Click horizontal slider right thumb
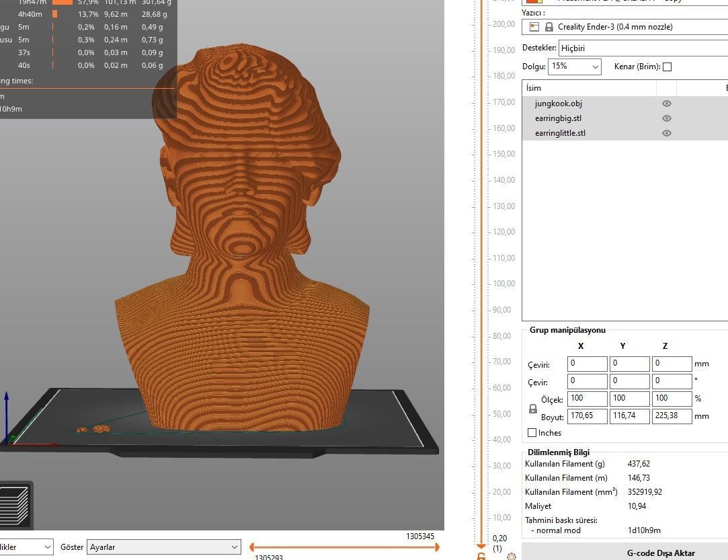The width and height of the screenshot is (728, 560). 437,547
